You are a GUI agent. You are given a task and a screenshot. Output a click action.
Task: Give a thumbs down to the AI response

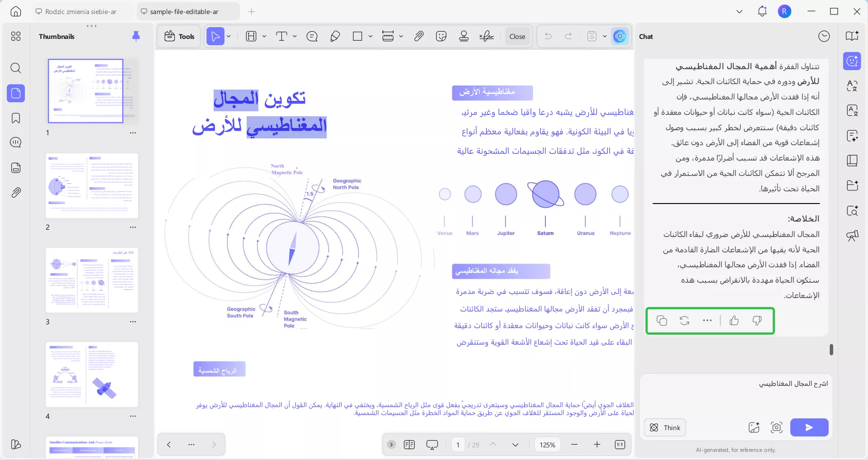[x=757, y=321]
